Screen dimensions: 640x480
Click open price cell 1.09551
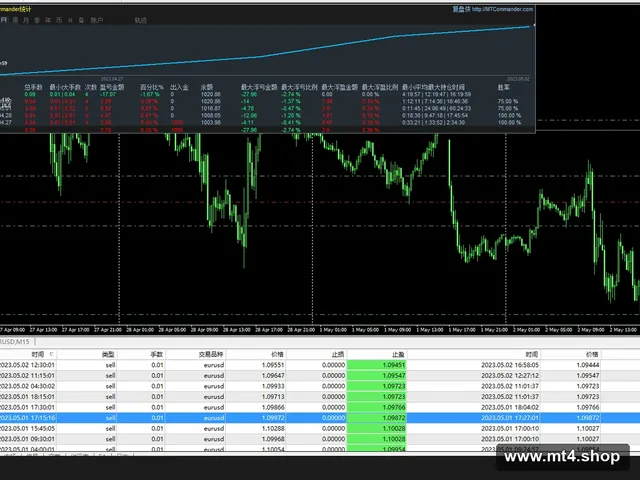pyautogui.click(x=273, y=365)
